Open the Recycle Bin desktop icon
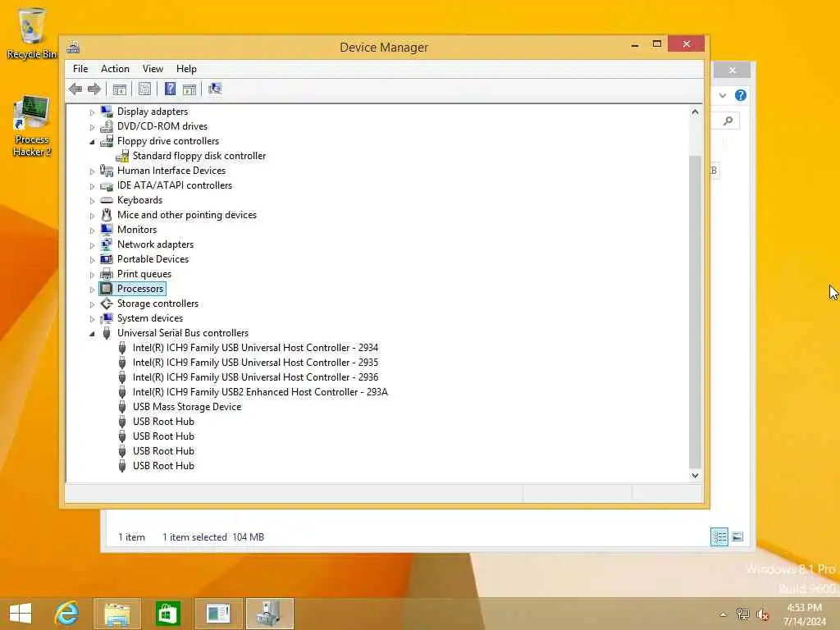 31,33
